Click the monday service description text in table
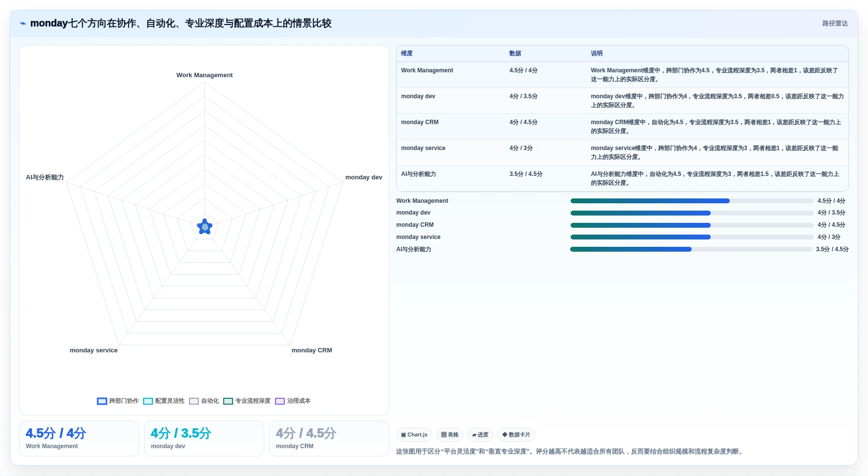This screenshot has width=868, height=476. pos(715,152)
